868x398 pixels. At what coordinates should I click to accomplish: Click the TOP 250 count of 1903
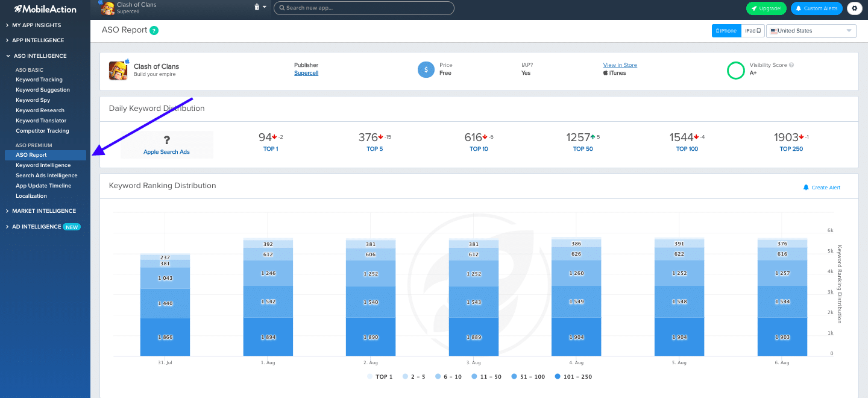point(787,137)
